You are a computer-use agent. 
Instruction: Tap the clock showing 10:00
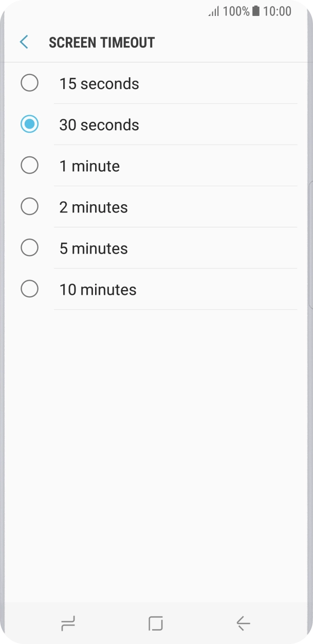pyautogui.click(x=277, y=11)
